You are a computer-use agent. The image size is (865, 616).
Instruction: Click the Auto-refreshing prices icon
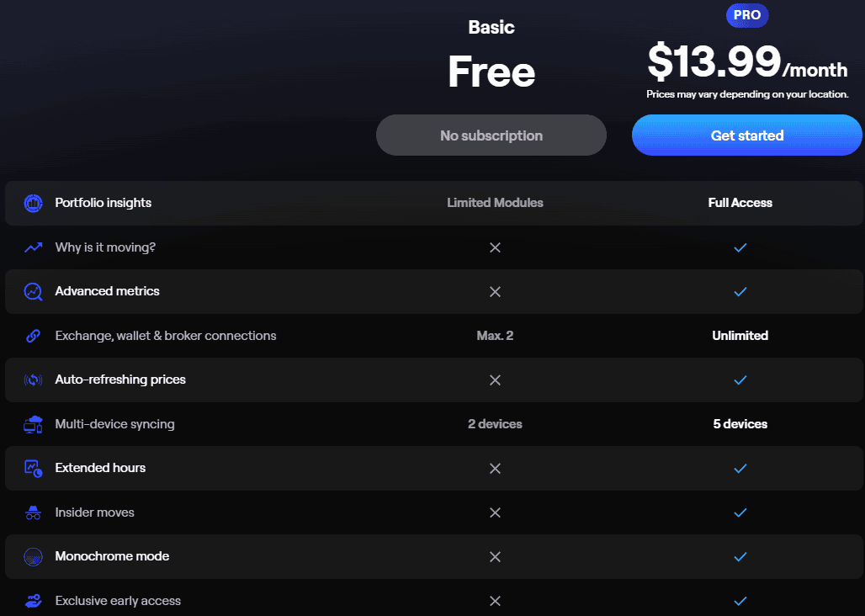tap(33, 380)
